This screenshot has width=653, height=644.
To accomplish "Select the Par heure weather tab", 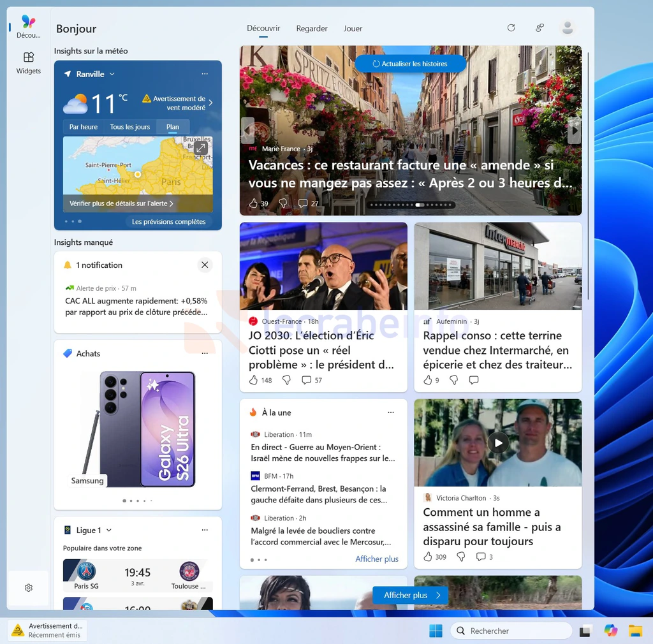I will coord(84,127).
